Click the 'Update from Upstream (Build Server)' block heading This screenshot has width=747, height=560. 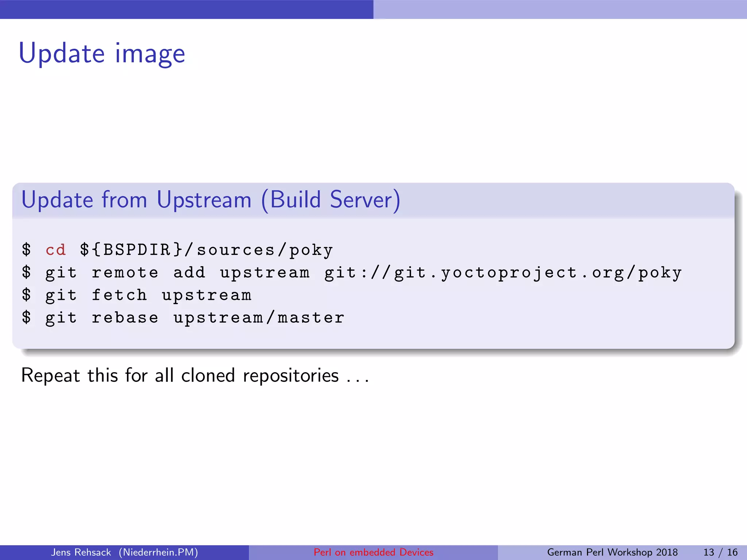pos(211,200)
